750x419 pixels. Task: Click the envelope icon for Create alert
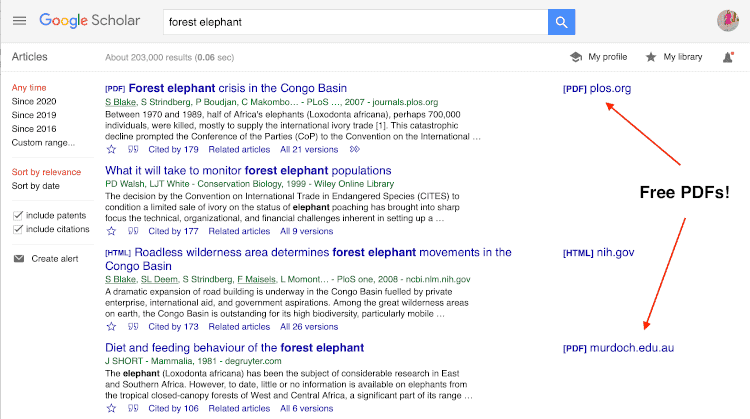[19, 259]
